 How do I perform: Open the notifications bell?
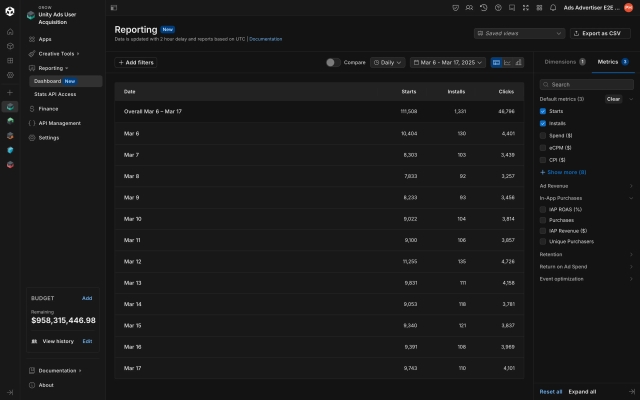pyautogui.click(x=553, y=8)
